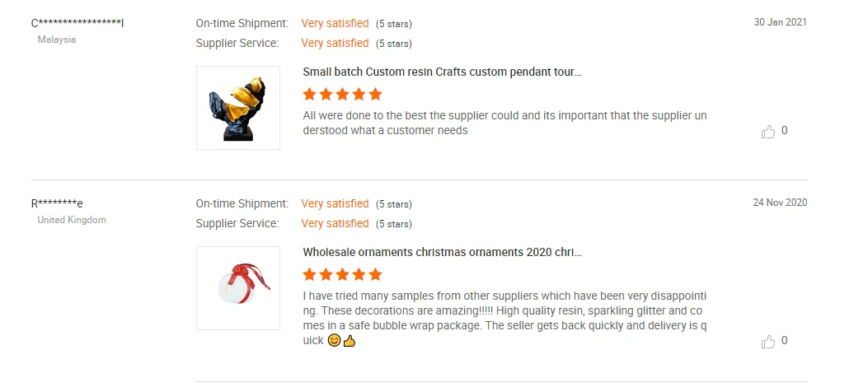Click the five-star rating under resin crafts title
The height and width of the screenshot is (387, 868).
coord(342,94)
